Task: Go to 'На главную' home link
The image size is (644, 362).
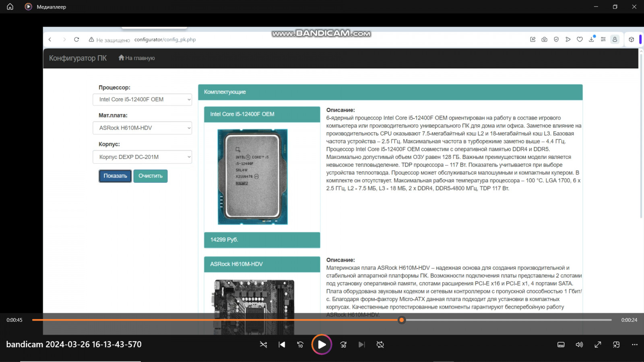Action: pyautogui.click(x=136, y=58)
